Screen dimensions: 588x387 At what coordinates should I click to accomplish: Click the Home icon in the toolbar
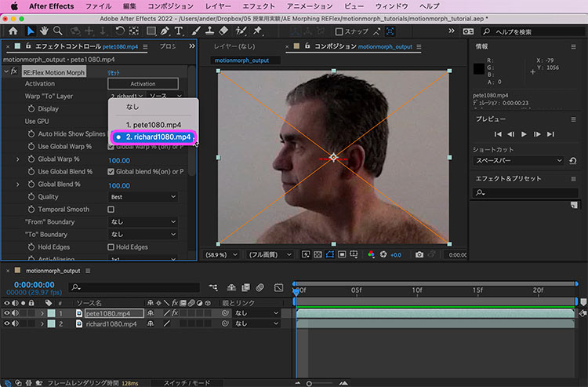point(13,31)
